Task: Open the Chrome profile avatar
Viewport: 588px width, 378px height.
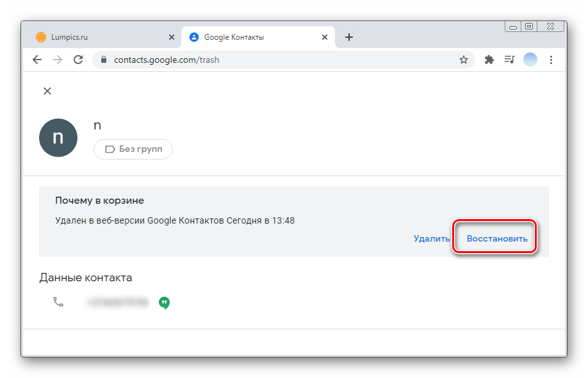Action: pyautogui.click(x=530, y=60)
